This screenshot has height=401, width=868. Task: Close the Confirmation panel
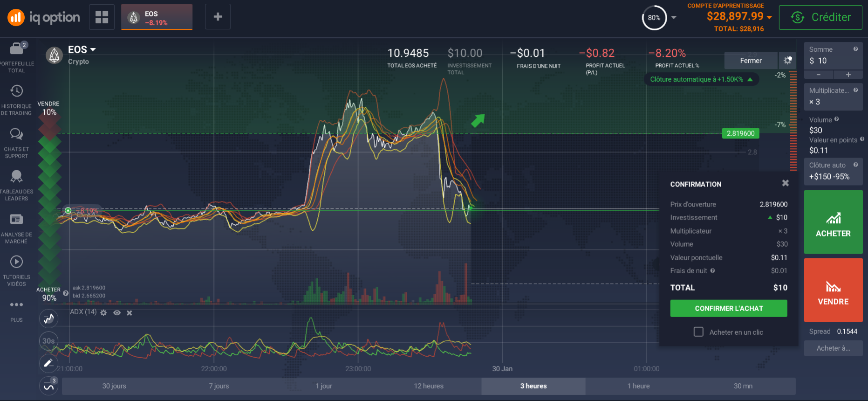coord(786,183)
